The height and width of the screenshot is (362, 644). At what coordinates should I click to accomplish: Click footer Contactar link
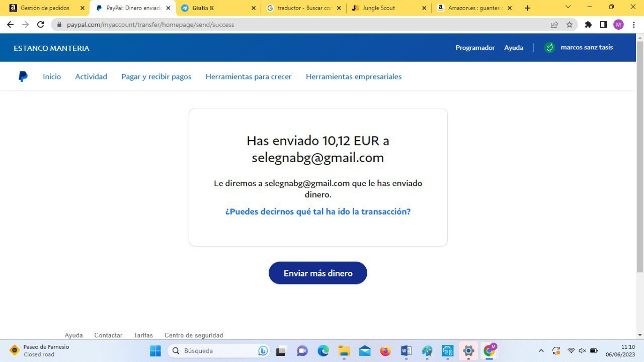(108, 335)
